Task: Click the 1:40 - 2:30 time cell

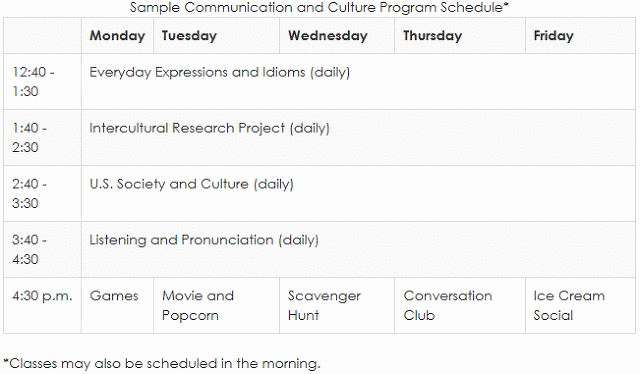Action: point(42,138)
